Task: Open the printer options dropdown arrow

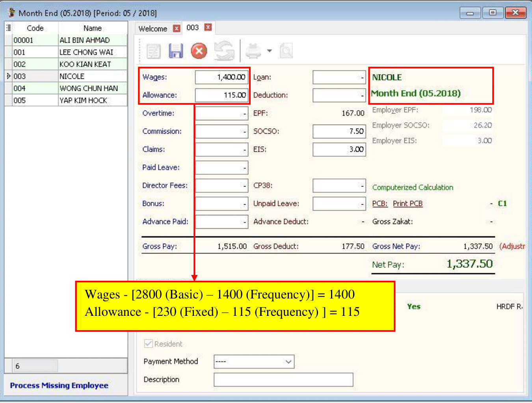Action: coord(270,51)
